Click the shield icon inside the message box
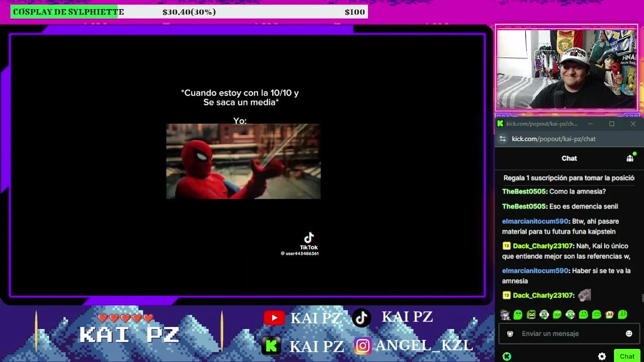Screen dimensions: 644x362 [510, 334]
